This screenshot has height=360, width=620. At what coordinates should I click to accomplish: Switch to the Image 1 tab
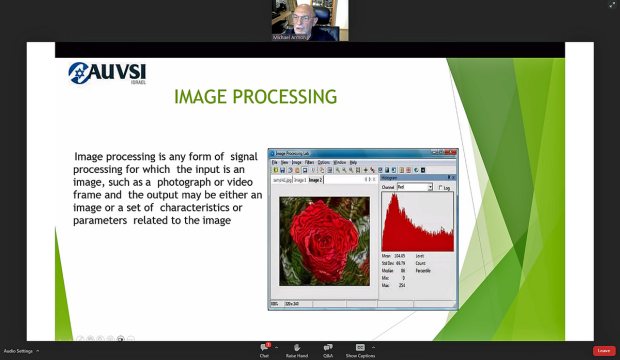(300, 180)
